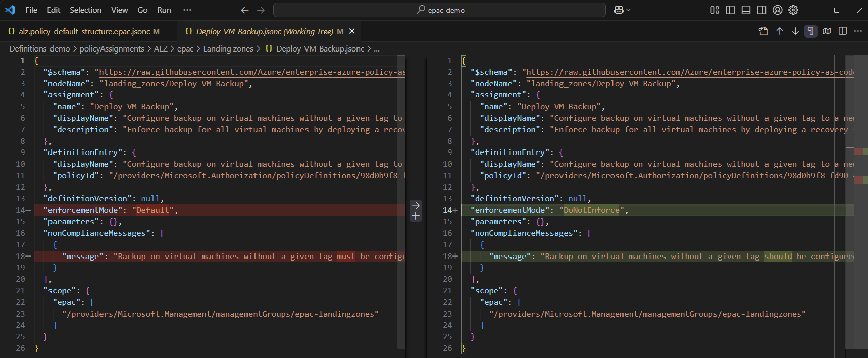Click the JSON braces icon in breadcrumb bar

point(269,48)
